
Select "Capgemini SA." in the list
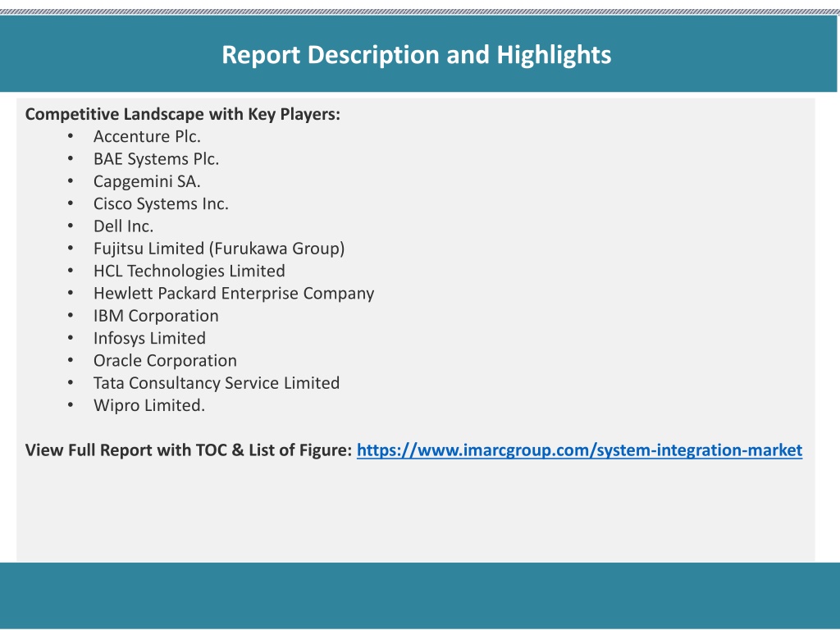click(x=148, y=181)
